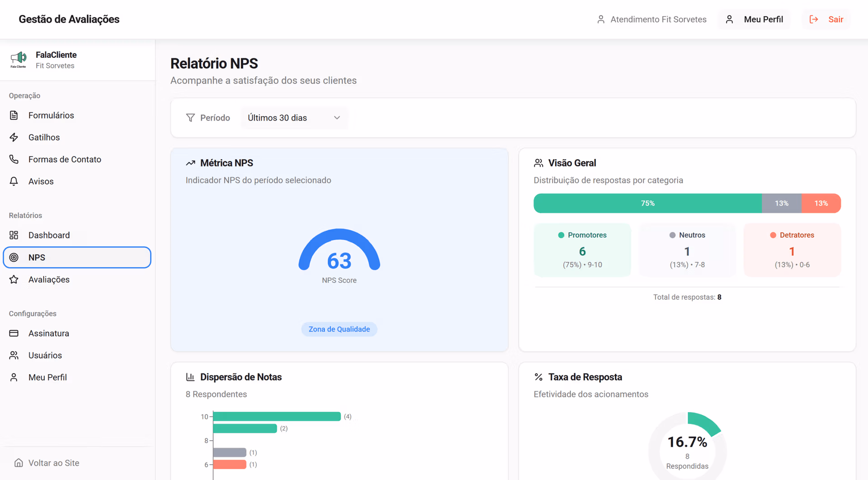Click the Sair logout button
Screen dimensions: 868x480
826,19
